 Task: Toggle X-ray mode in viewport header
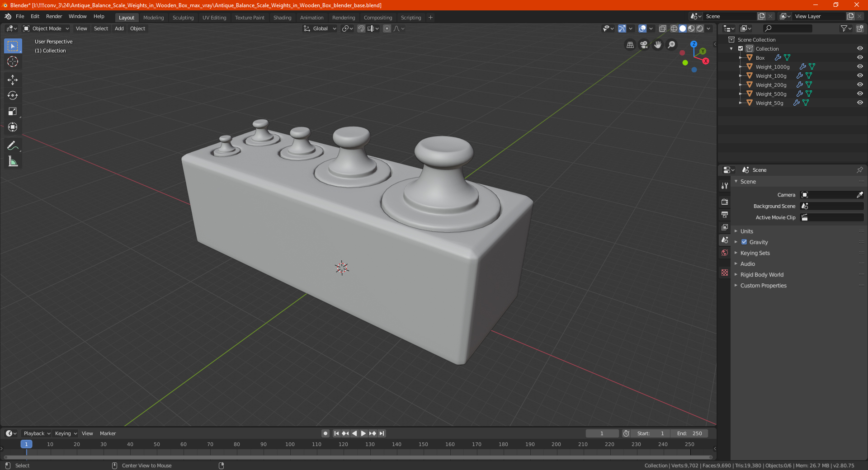(x=662, y=28)
